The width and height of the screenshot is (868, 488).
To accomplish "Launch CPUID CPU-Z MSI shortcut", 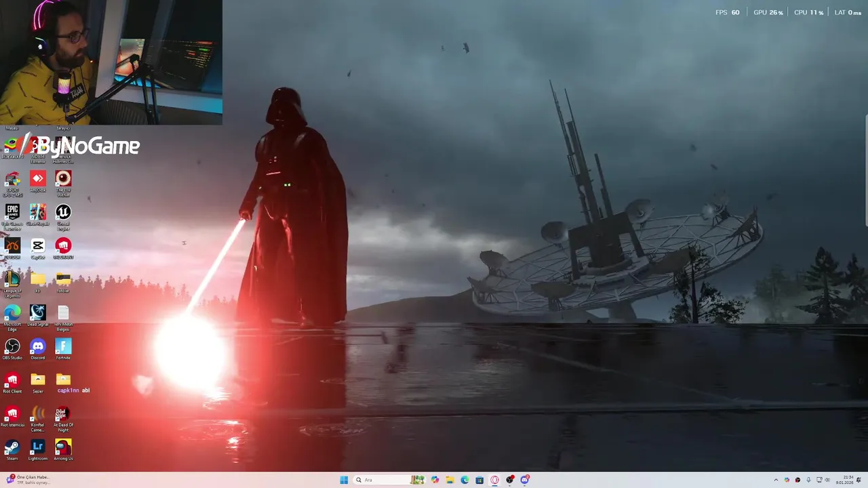I will pos(12,184).
